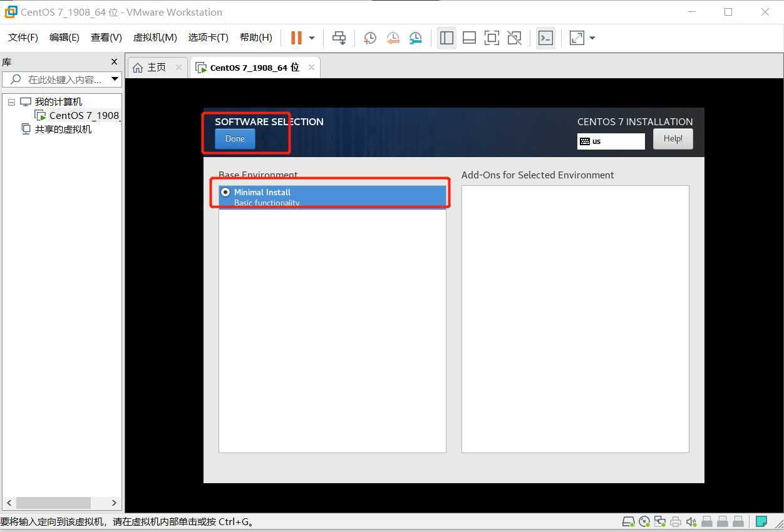Click the first USB device status icon
The height and width of the screenshot is (532, 784).
point(707,521)
